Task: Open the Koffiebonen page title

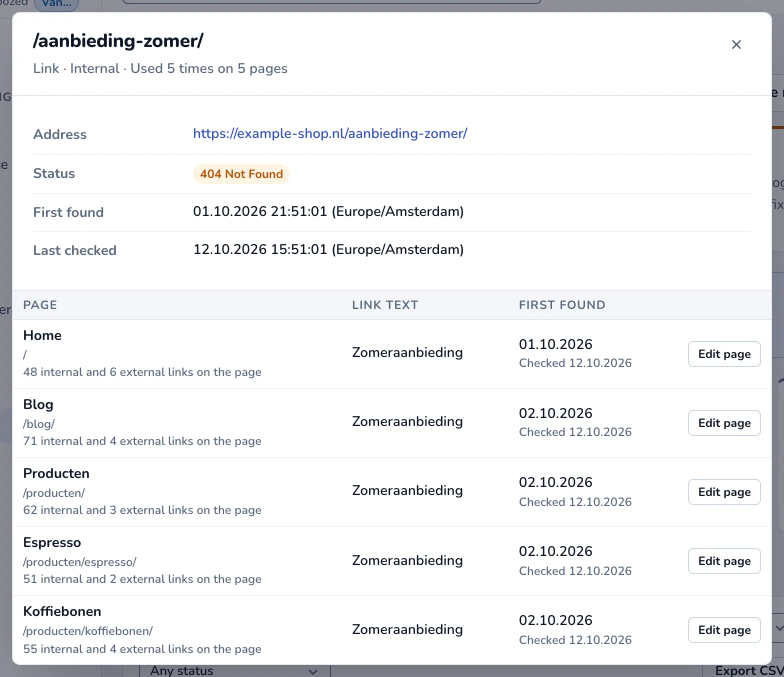Action: pyautogui.click(x=62, y=611)
